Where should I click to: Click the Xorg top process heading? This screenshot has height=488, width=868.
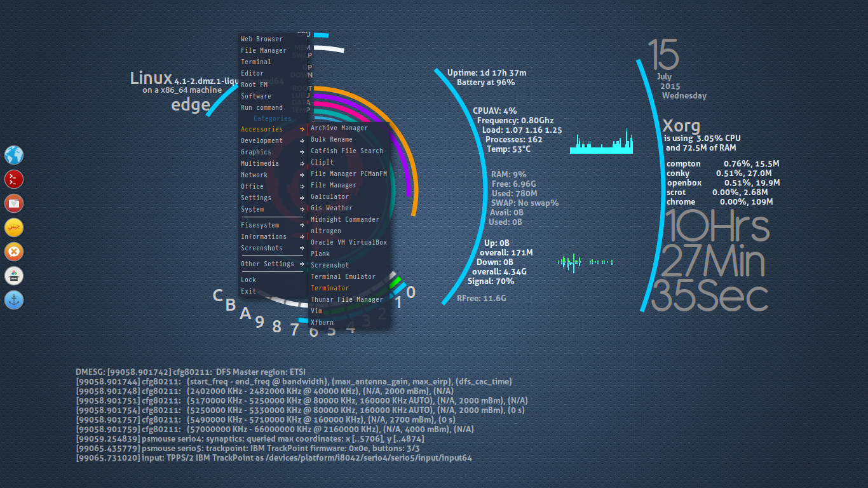[681, 126]
